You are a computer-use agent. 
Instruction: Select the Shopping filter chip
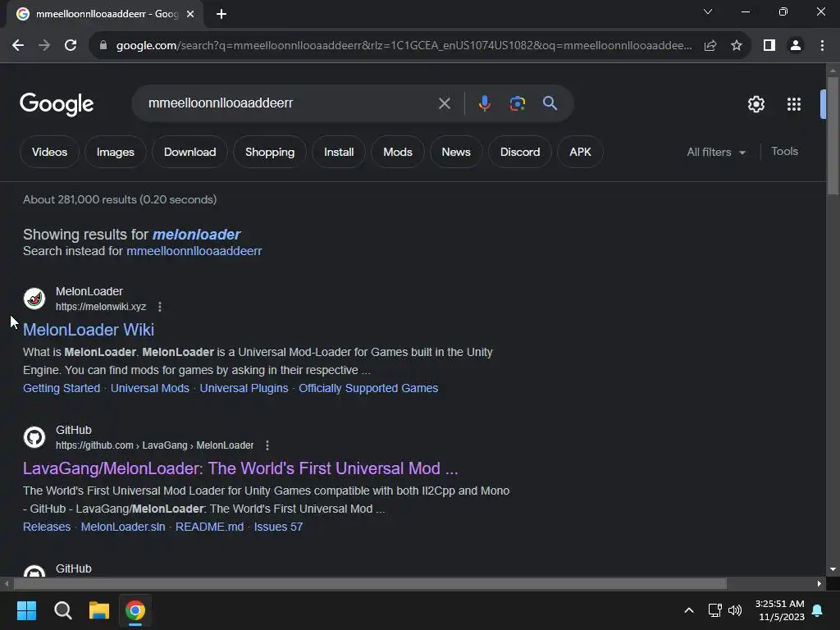[x=270, y=152]
